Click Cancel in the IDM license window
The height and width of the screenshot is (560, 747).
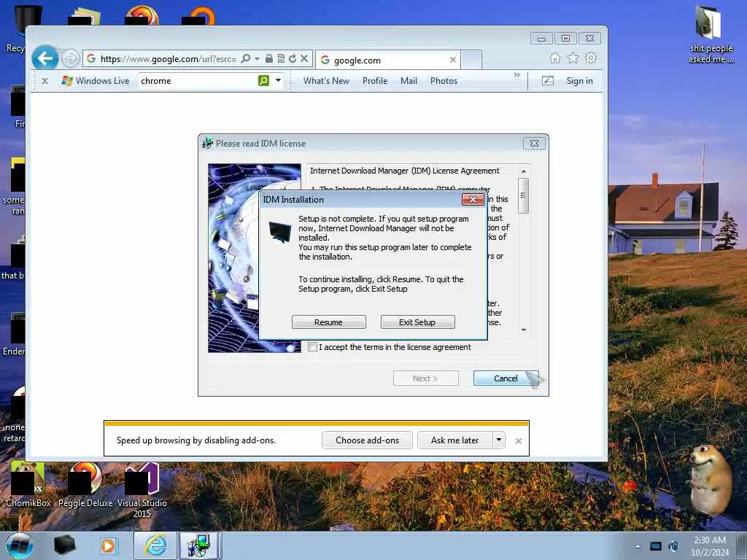(x=506, y=378)
